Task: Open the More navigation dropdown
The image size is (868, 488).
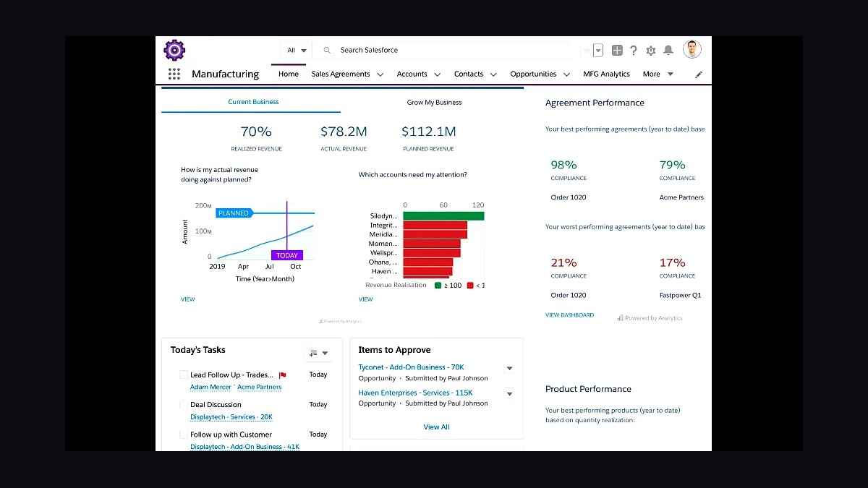Action: [658, 74]
